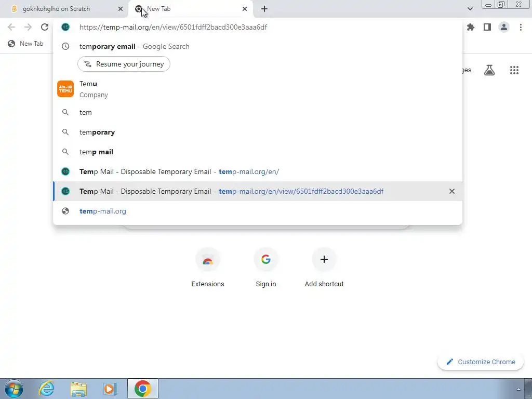
Task: Open tab search dropdown arrow
Action: tap(470, 9)
